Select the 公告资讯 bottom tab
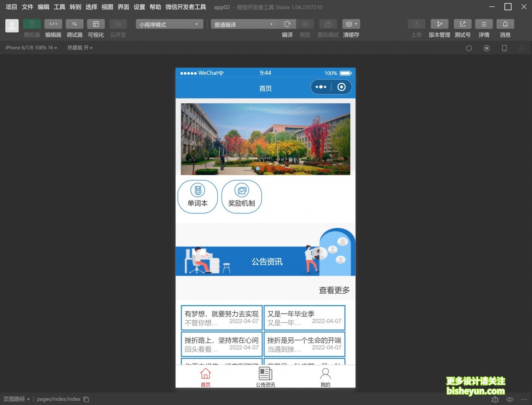 [266, 377]
